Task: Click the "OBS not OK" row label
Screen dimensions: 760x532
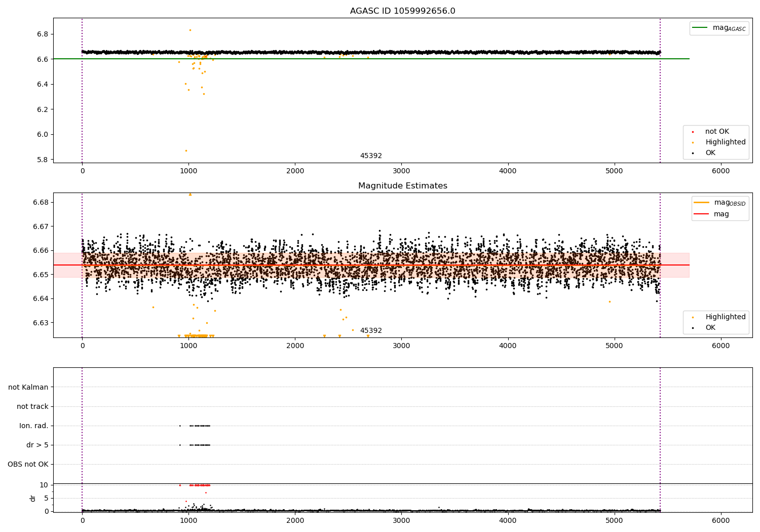Action: point(28,465)
